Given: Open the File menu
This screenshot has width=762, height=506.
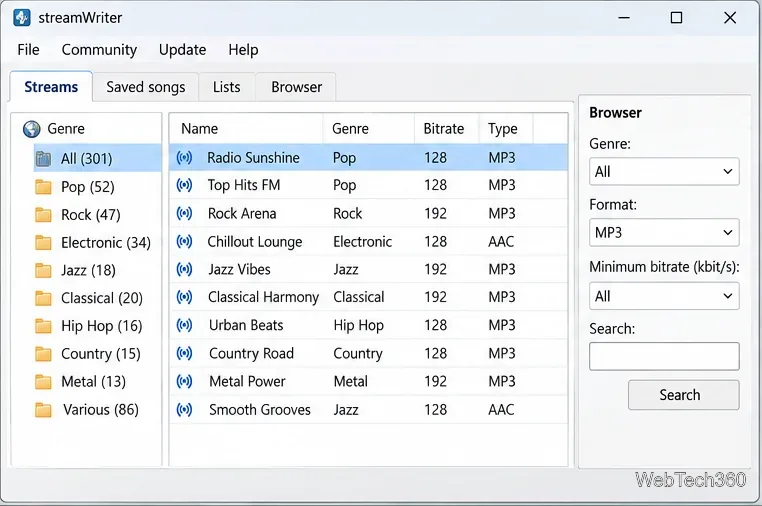Looking at the screenshot, I should [28, 50].
